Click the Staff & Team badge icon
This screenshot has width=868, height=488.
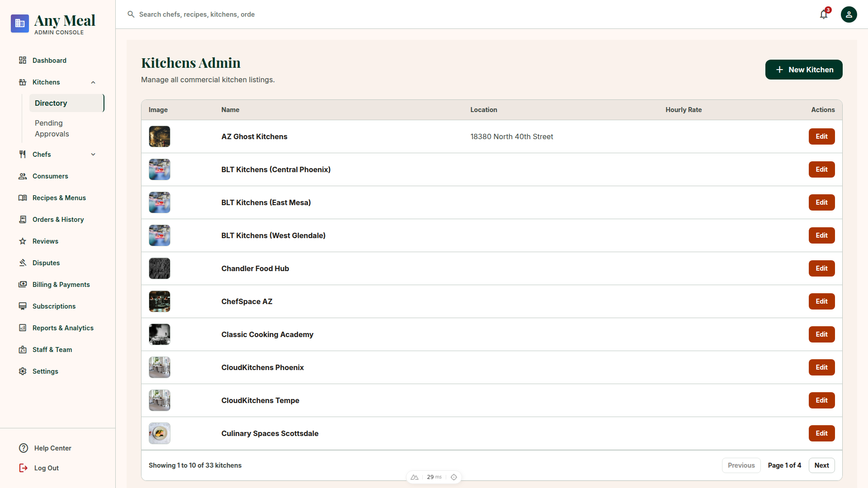23,350
